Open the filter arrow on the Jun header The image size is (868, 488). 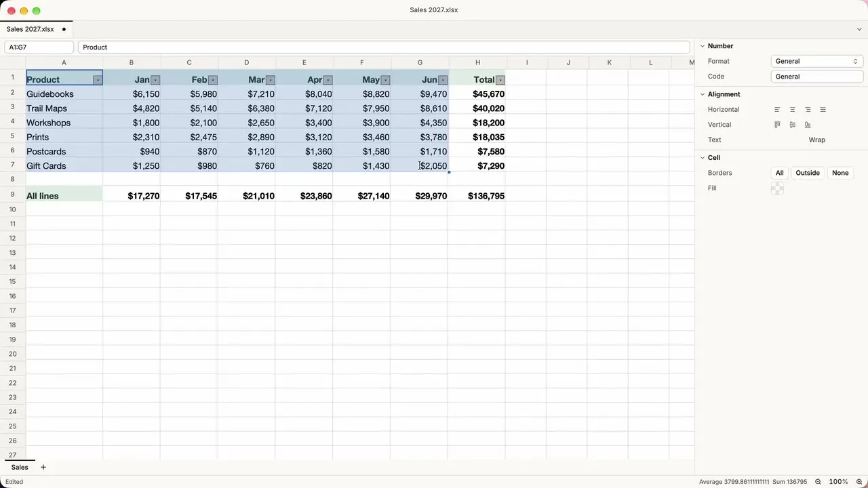pyautogui.click(x=443, y=80)
